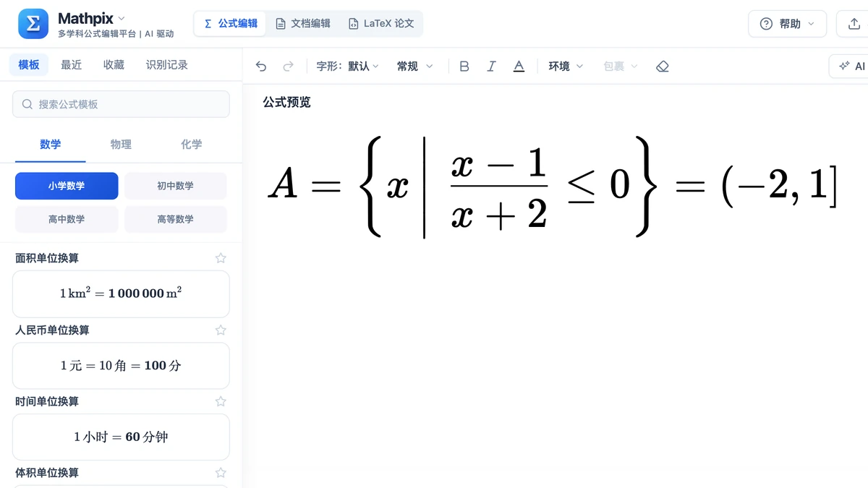Click the 公式预览 heading

(x=286, y=103)
